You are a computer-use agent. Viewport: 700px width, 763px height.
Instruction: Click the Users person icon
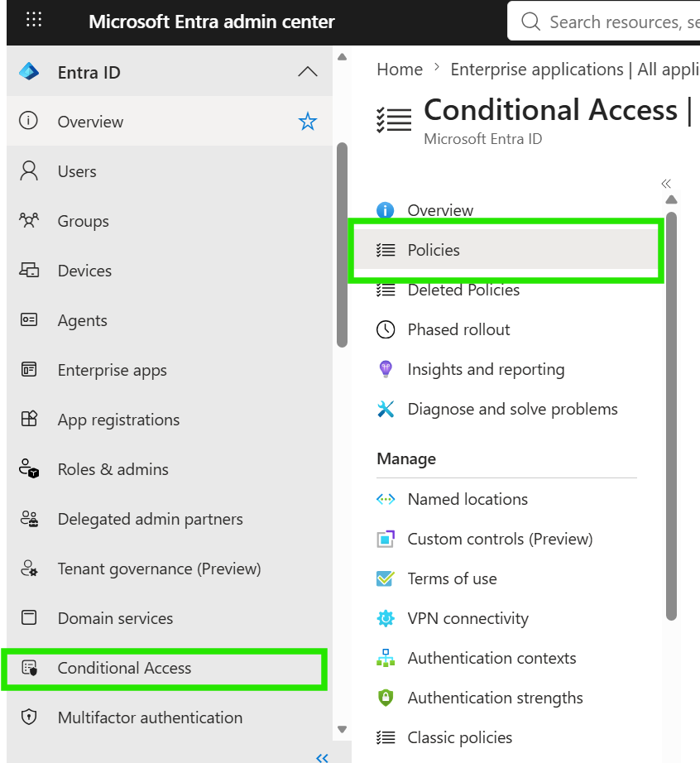coord(29,171)
